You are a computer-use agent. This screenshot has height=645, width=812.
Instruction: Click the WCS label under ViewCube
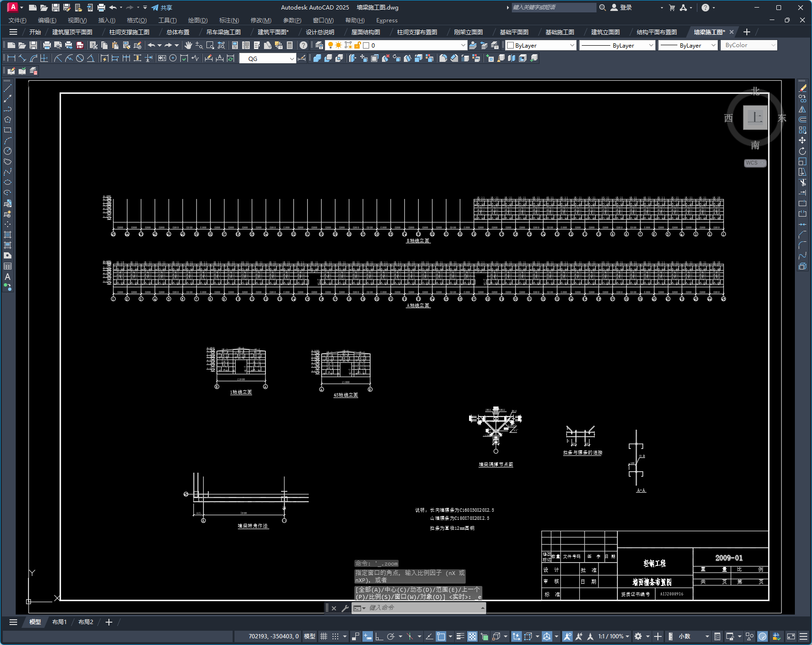pos(755,163)
